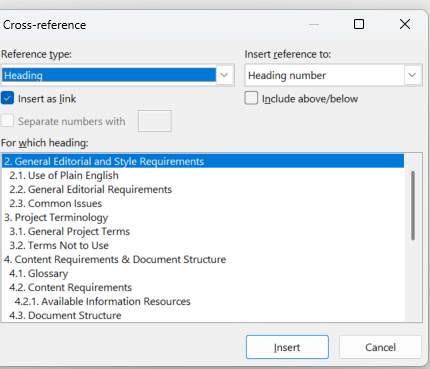Image resolution: width=430 pixels, height=369 pixels.
Task: Select heading 2.1. Use of Plain English
Action: click(203, 175)
